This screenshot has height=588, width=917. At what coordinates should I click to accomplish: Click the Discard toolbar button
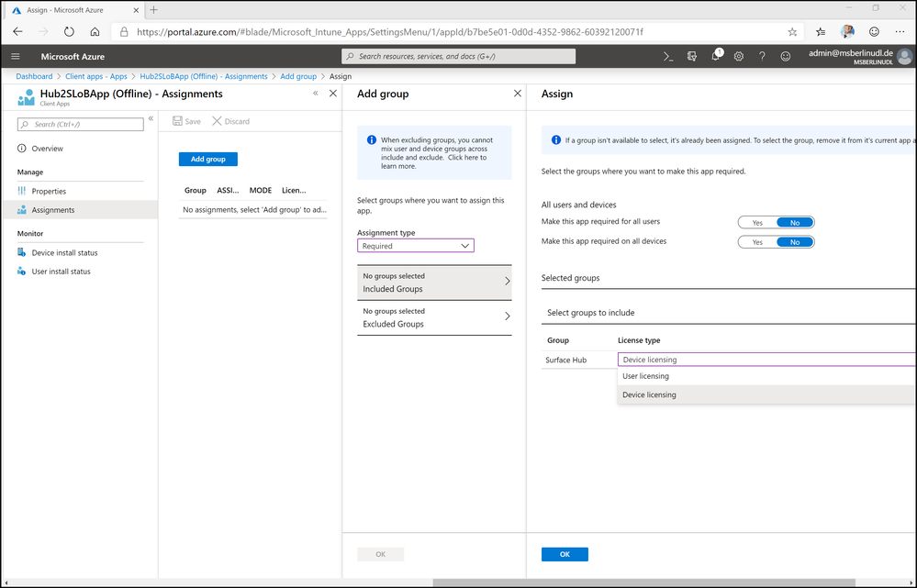230,121
